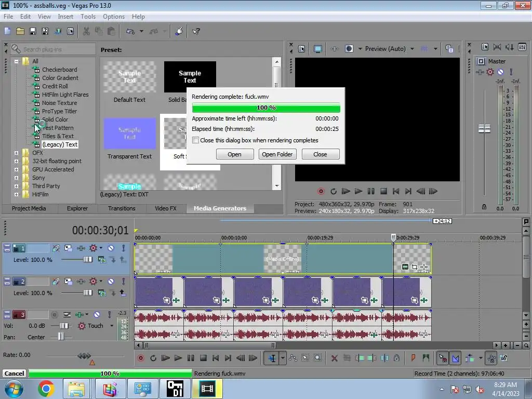Enable close dialog when rendering completes
Viewport: 532px width, 399px height.
[195, 140]
